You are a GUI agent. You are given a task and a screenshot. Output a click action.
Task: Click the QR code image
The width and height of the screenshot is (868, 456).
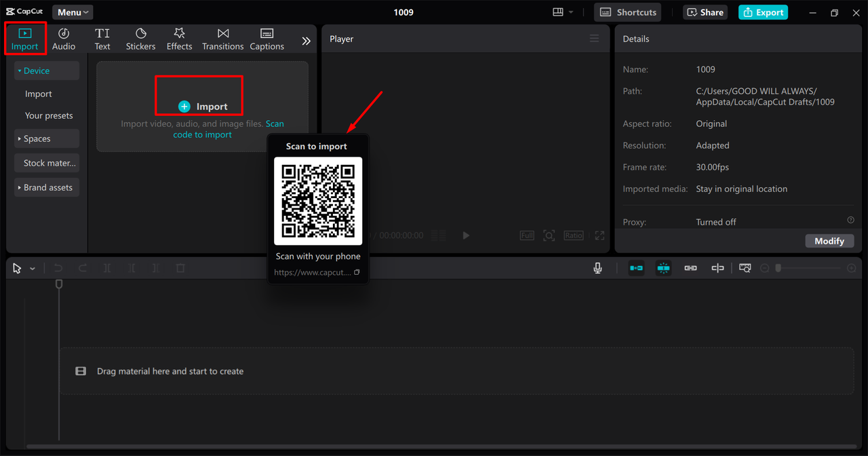click(318, 201)
